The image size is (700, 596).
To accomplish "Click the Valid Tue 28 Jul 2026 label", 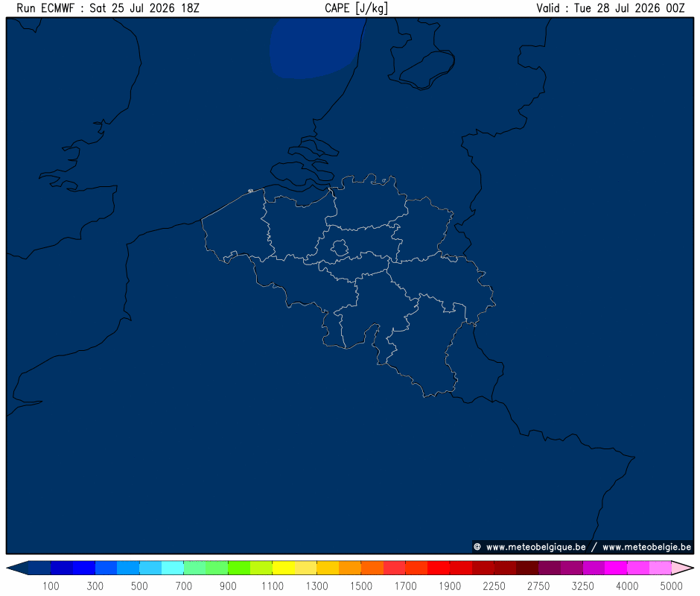I will pos(611,8).
